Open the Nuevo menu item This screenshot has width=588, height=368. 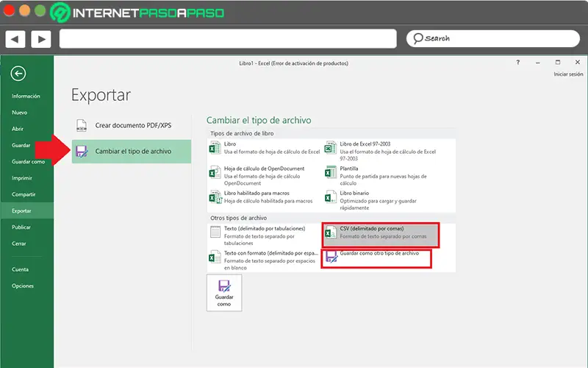point(20,113)
